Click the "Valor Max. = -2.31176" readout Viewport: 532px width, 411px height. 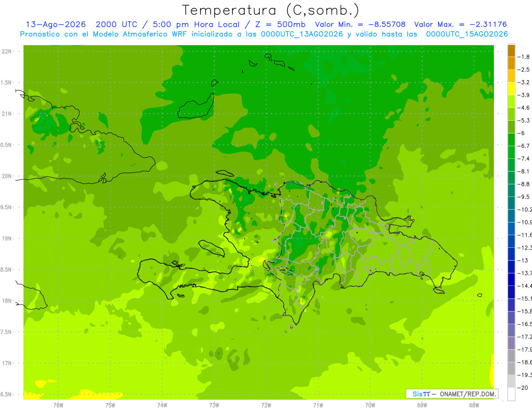[460, 24]
